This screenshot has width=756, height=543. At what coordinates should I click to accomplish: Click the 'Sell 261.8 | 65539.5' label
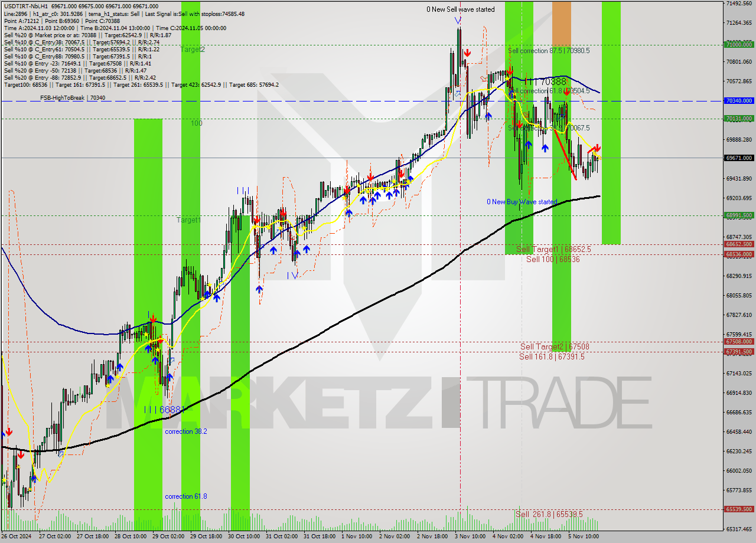click(x=549, y=514)
